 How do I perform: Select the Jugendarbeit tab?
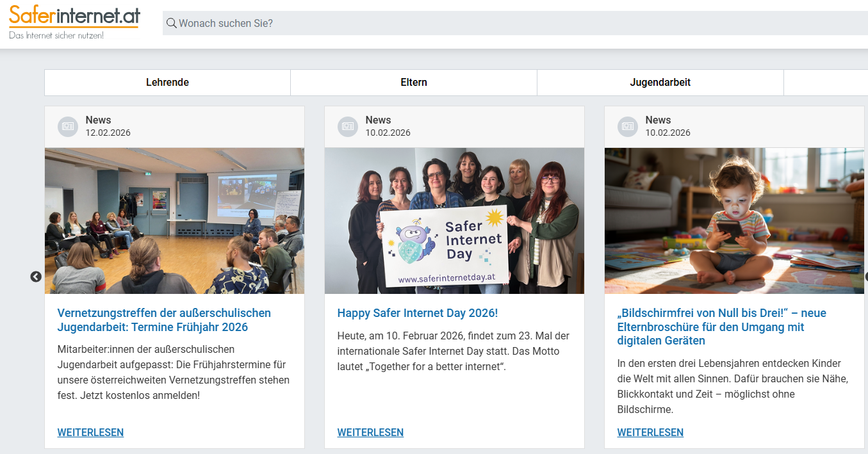660,83
